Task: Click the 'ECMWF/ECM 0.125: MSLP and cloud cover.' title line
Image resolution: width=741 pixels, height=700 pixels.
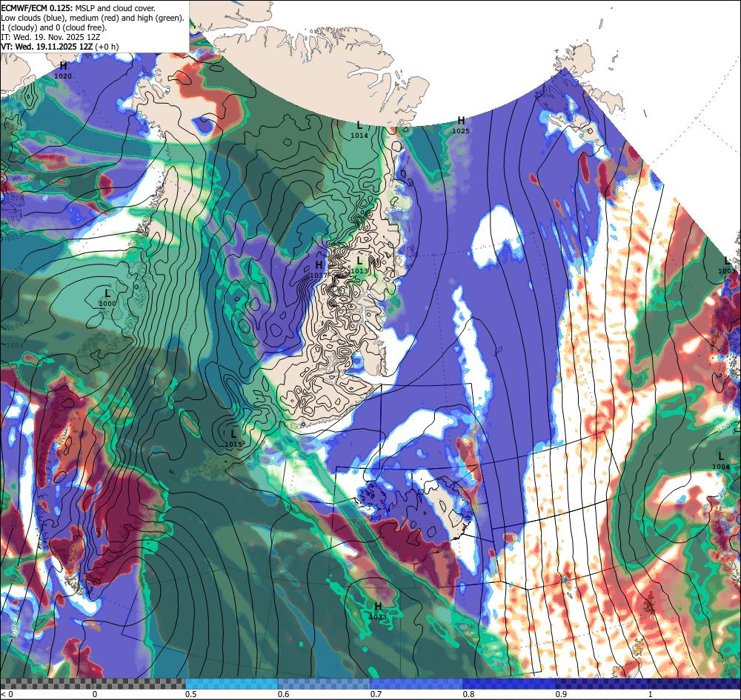Action: 78,8
